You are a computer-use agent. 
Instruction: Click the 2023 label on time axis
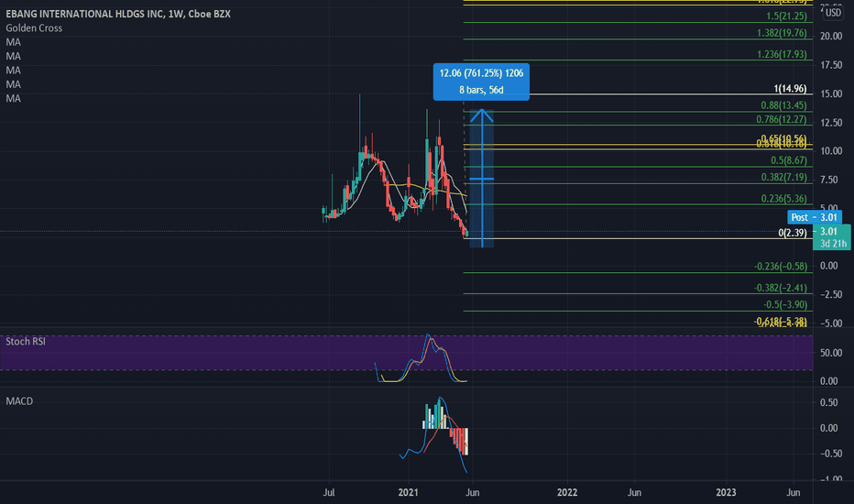click(x=726, y=492)
